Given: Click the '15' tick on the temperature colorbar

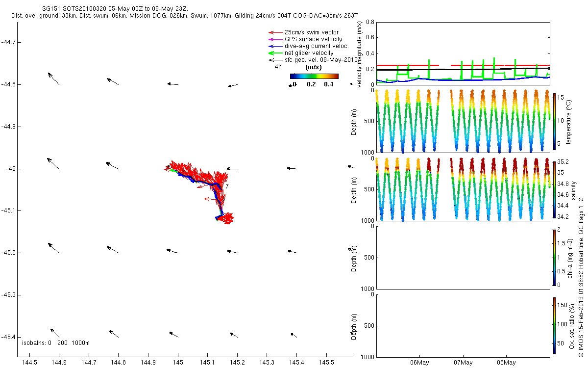Looking at the screenshot, I should [x=561, y=98].
